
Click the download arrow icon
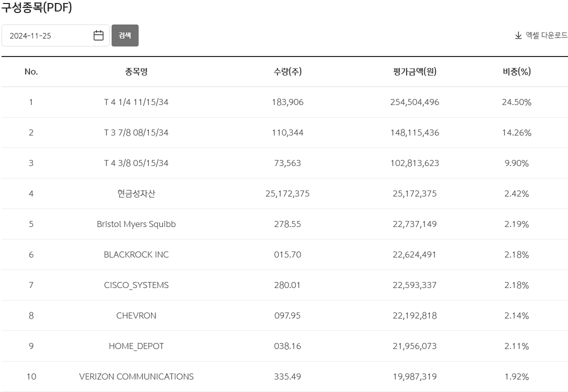point(518,35)
